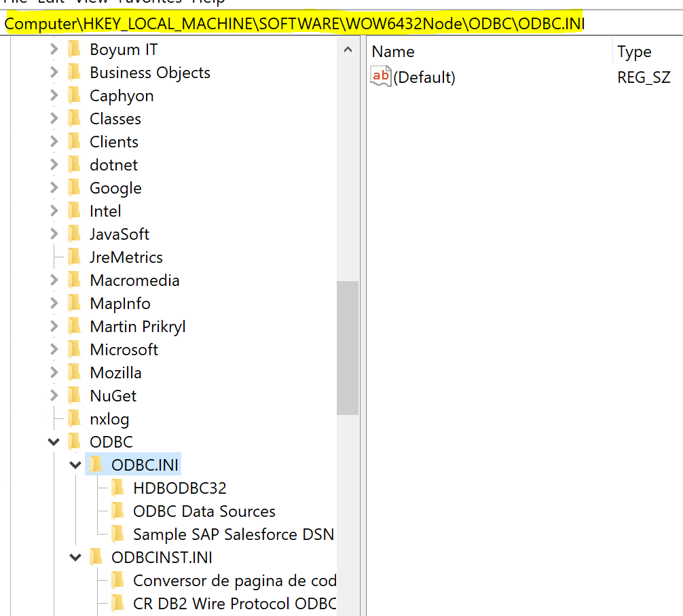Click the nxlog folder icon
Viewport: 683px width, 616px height.
[x=75, y=419]
